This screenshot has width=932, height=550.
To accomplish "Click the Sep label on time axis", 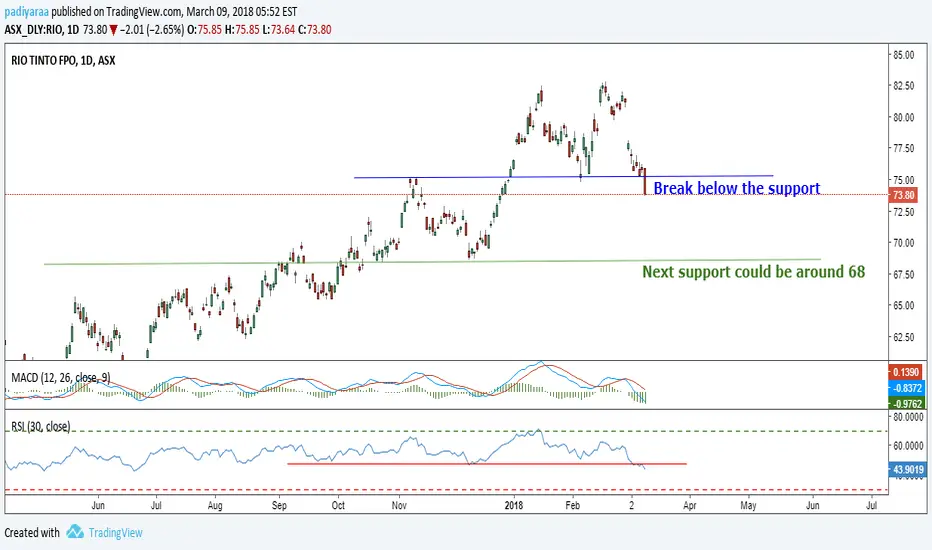I will (279, 505).
